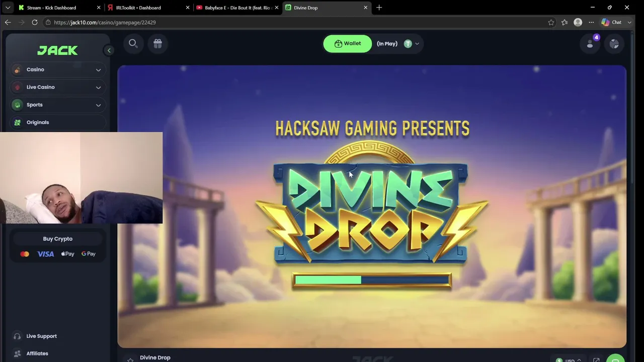
Task: Click the page vertical scrollbar
Action: point(633,108)
